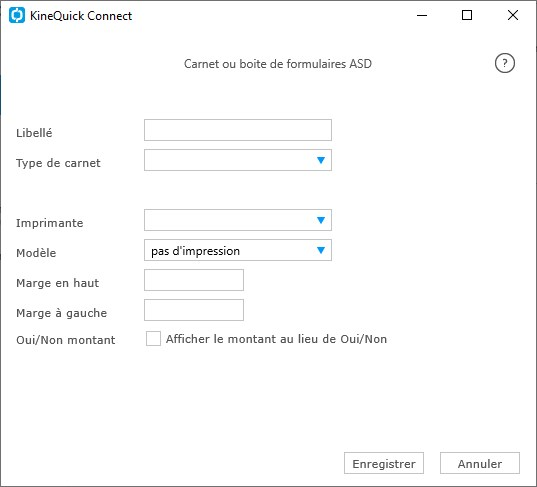537x487 pixels.
Task: Minimize the KineQuick Connect window
Action: point(422,15)
